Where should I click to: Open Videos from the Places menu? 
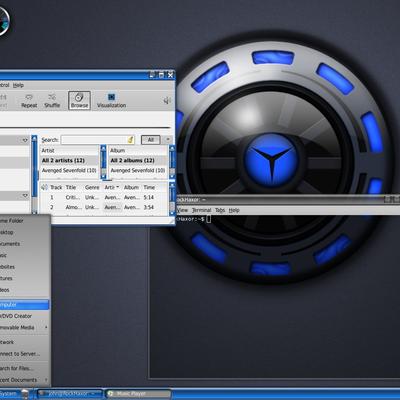click(25, 290)
